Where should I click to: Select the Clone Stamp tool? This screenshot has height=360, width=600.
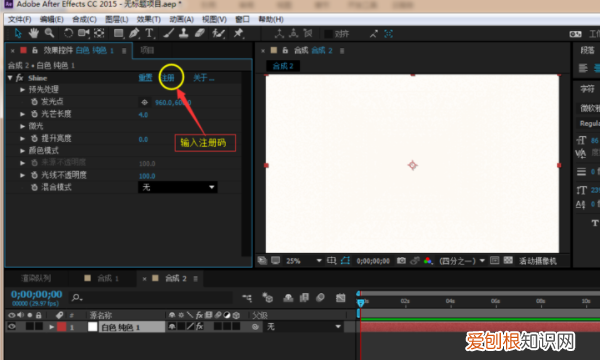[x=184, y=33]
